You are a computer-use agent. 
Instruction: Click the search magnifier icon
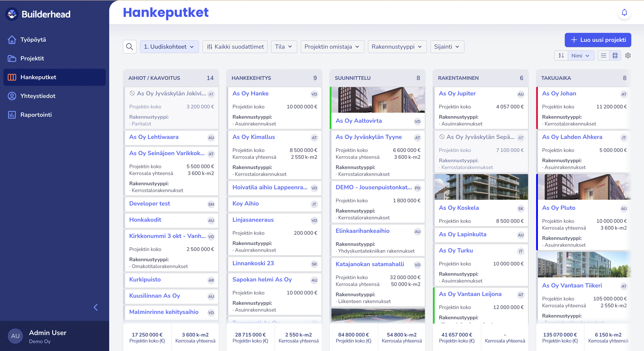click(129, 47)
